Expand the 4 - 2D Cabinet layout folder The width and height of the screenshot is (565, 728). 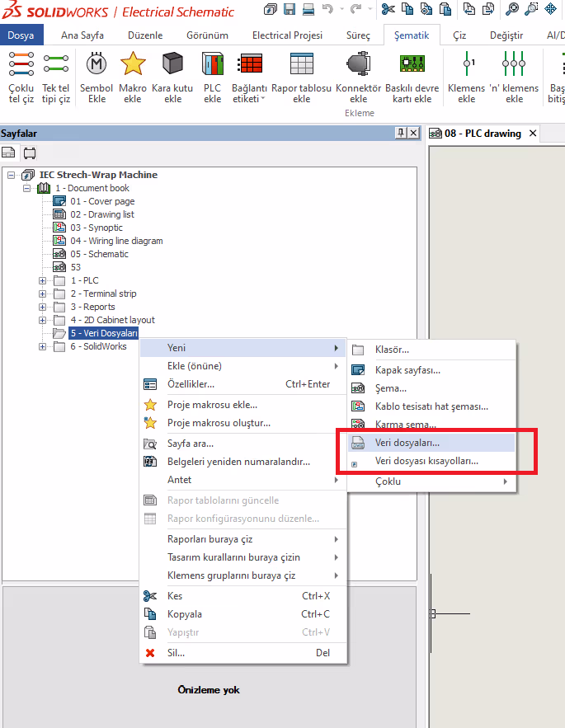(42, 321)
